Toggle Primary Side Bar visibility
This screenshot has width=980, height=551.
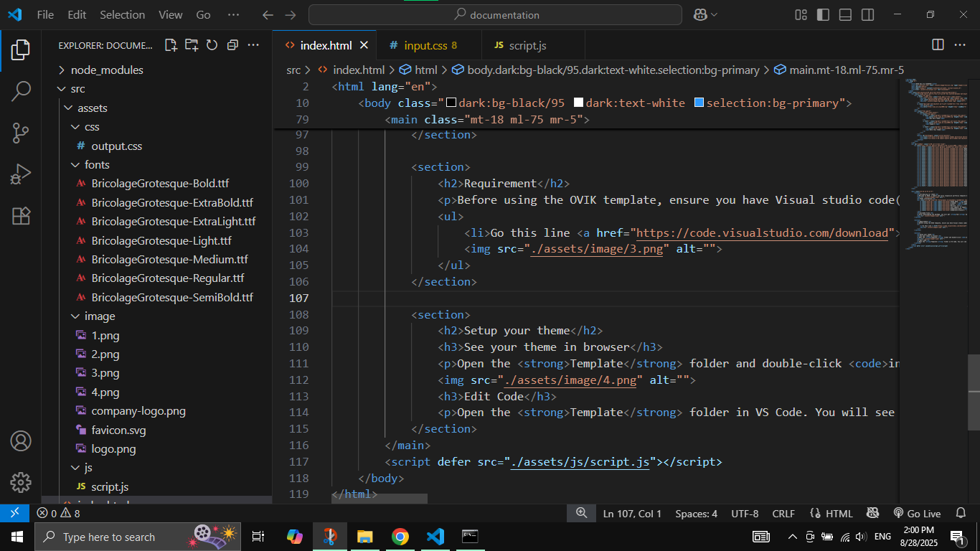823,15
